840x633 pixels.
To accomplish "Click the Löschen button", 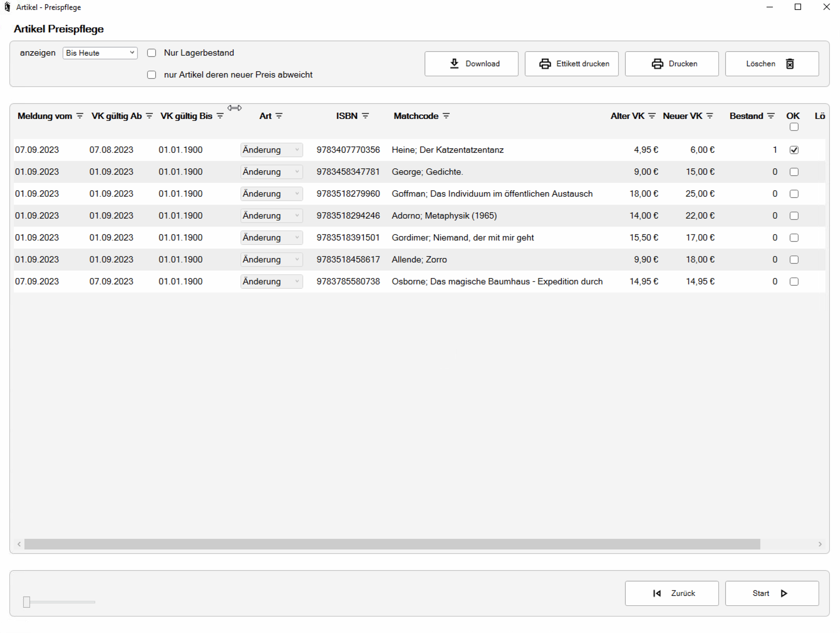I will point(772,63).
